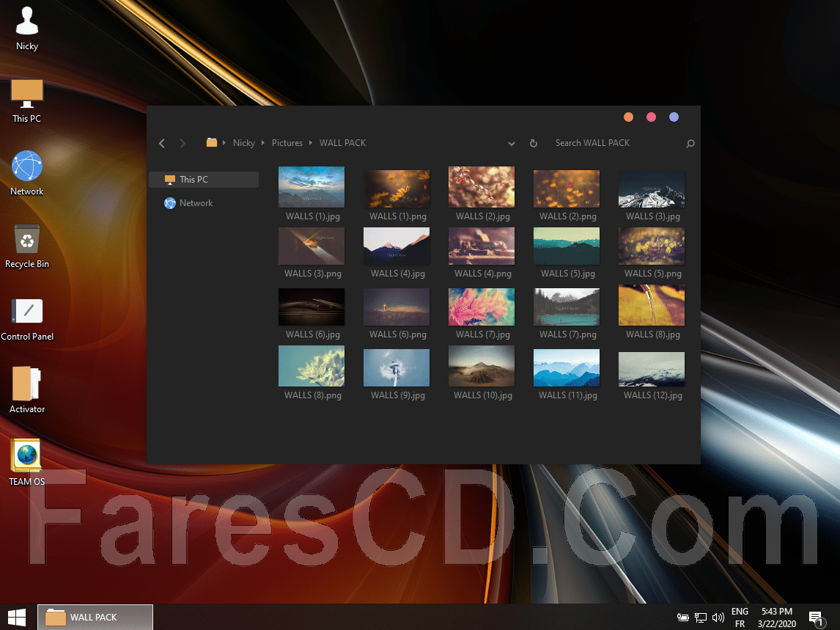Navigate to Pictures in the breadcrumb
Image resolution: width=840 pixels, height=630 pixels.
[287, 142]
